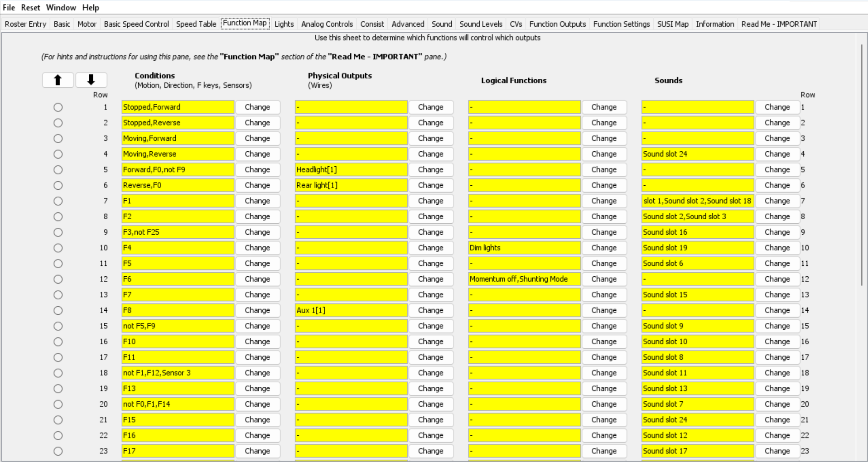Change physical output for Headlight[1] row

coord(430,170)
